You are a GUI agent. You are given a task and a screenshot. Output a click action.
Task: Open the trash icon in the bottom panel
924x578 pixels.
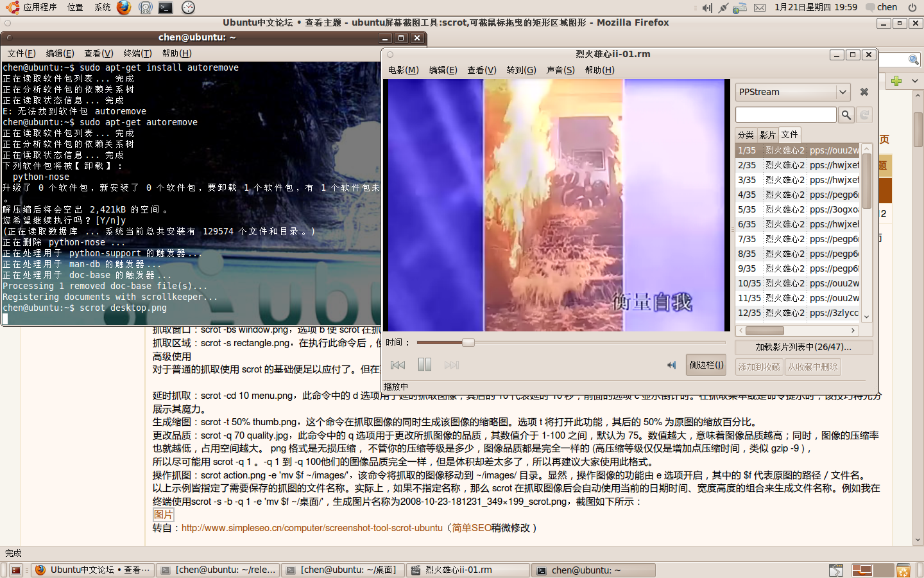[903, 570]
